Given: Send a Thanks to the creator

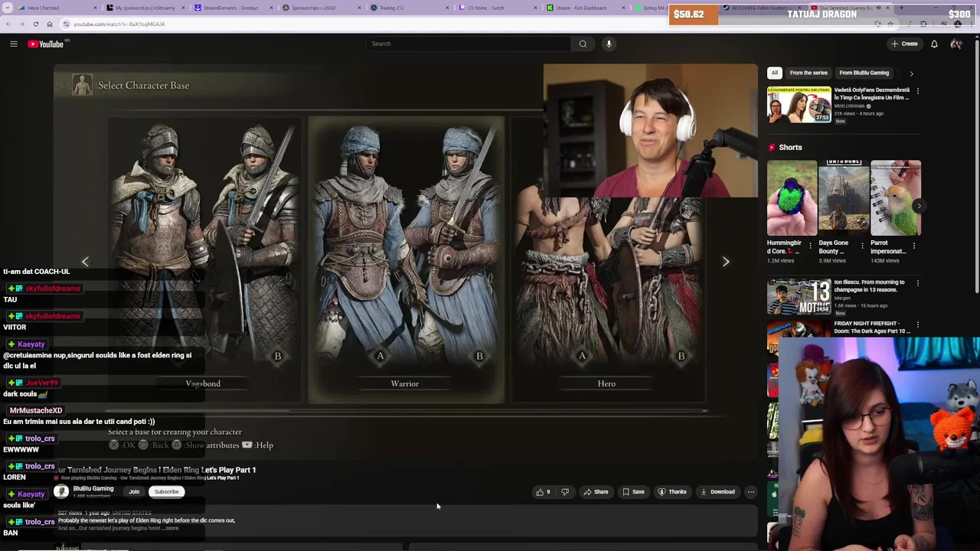Looking at the screenshot, I should [672, 492].
